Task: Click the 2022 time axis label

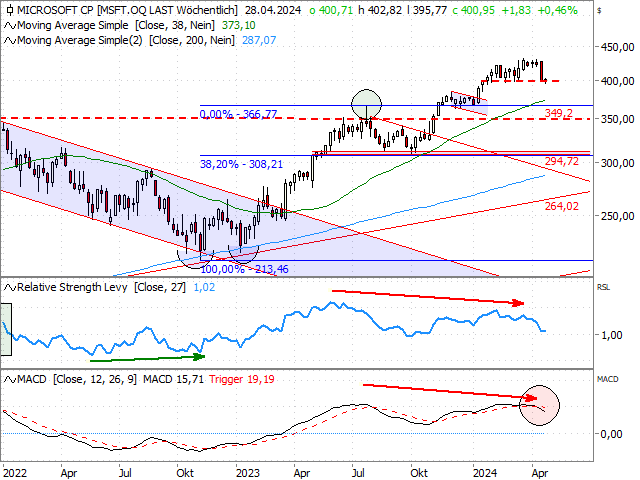Action: (15, 473)
